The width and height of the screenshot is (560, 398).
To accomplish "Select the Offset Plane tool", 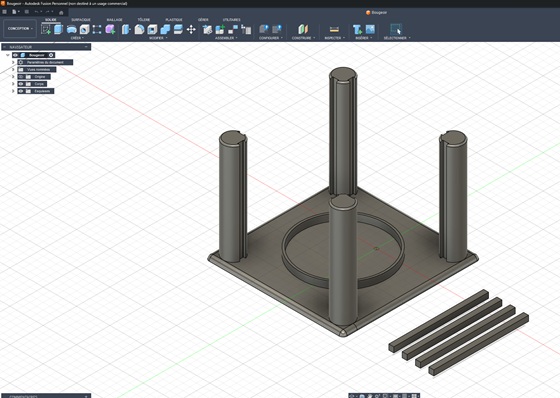I will point(303,29).
